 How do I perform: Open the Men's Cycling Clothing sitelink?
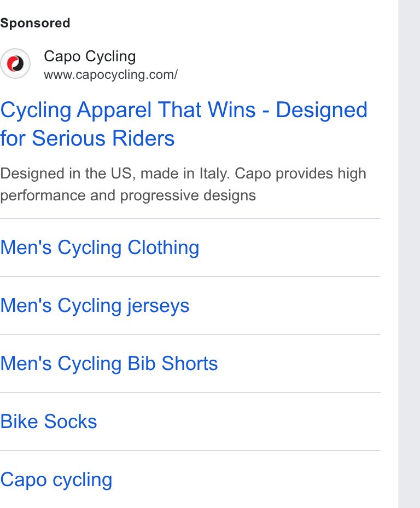click(x=100, y=247)
